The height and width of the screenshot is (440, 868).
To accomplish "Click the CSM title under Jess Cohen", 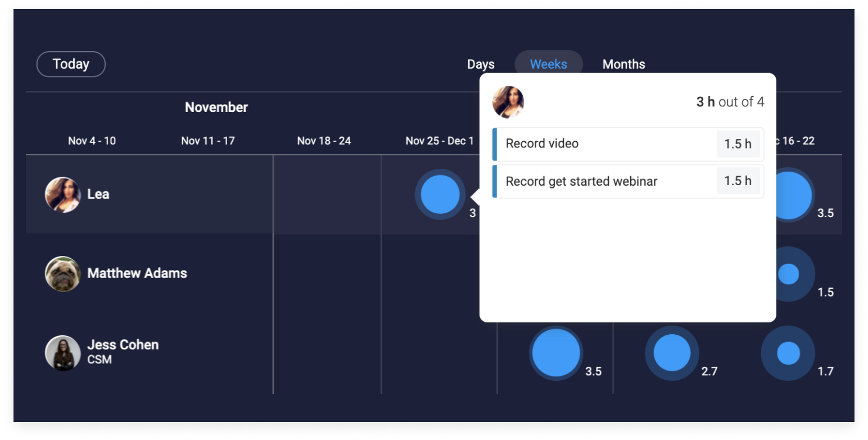I will coord(100,359).
